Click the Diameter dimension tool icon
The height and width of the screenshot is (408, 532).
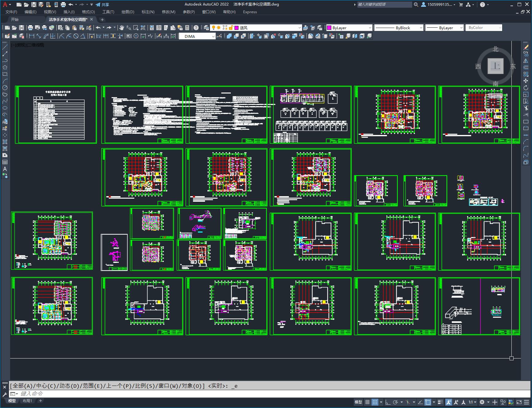(76, 36)
